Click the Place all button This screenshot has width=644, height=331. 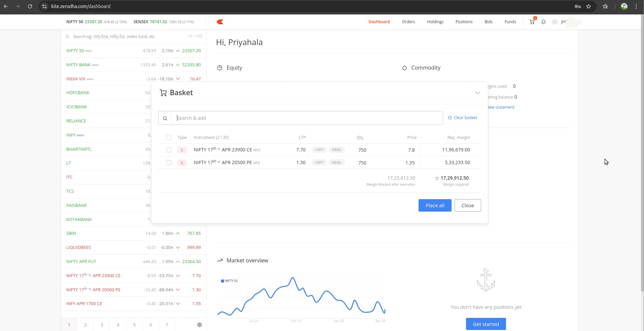(435, 206)
